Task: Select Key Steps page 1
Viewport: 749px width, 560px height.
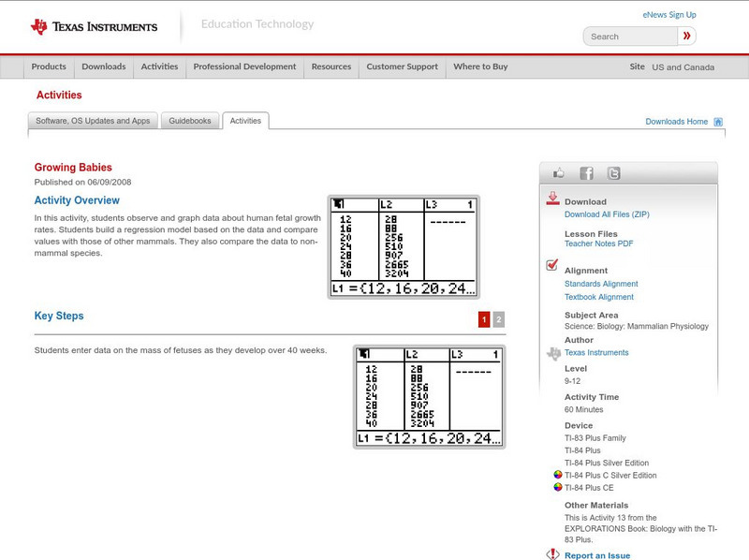Action: [x=484, y=319]
